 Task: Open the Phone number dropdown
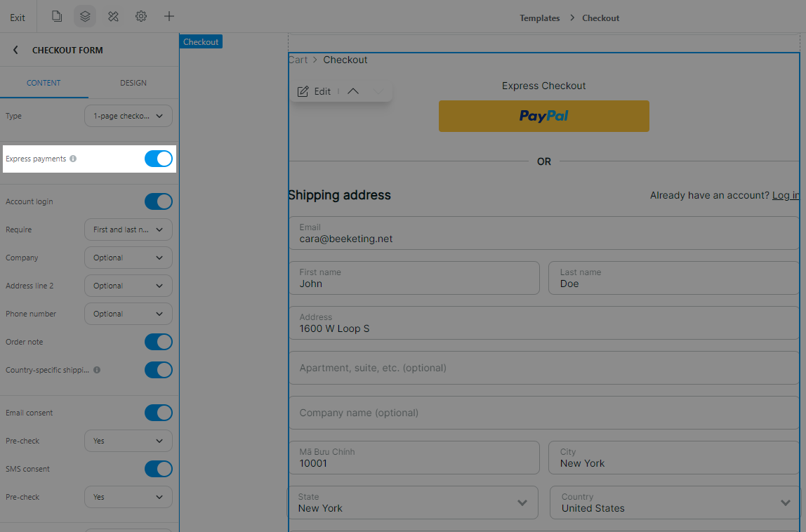pos(128,314)
